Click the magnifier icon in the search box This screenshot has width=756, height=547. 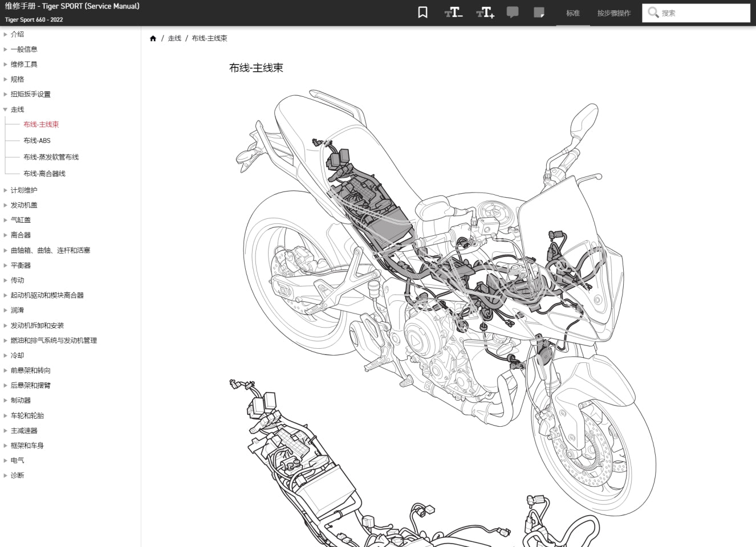coord(653,12)
